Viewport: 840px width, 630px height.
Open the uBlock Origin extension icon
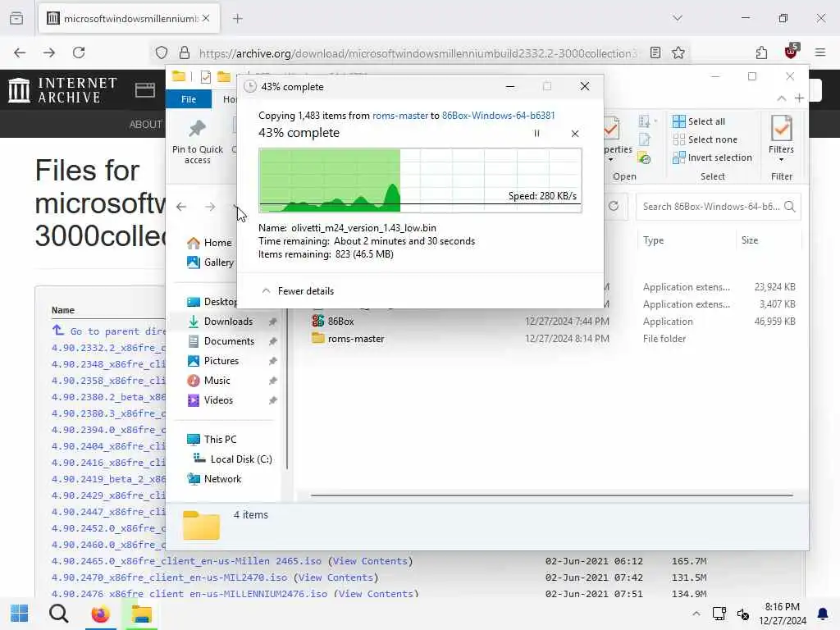791,52
